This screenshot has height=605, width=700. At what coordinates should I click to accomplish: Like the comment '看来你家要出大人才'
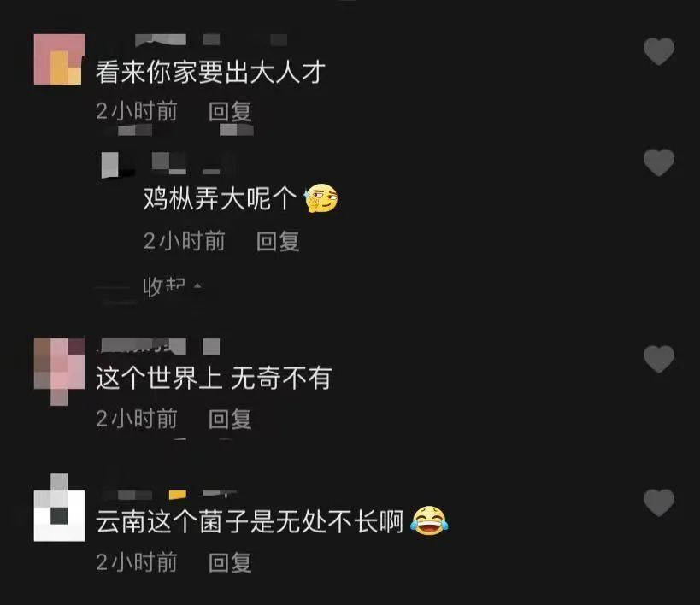659,51
